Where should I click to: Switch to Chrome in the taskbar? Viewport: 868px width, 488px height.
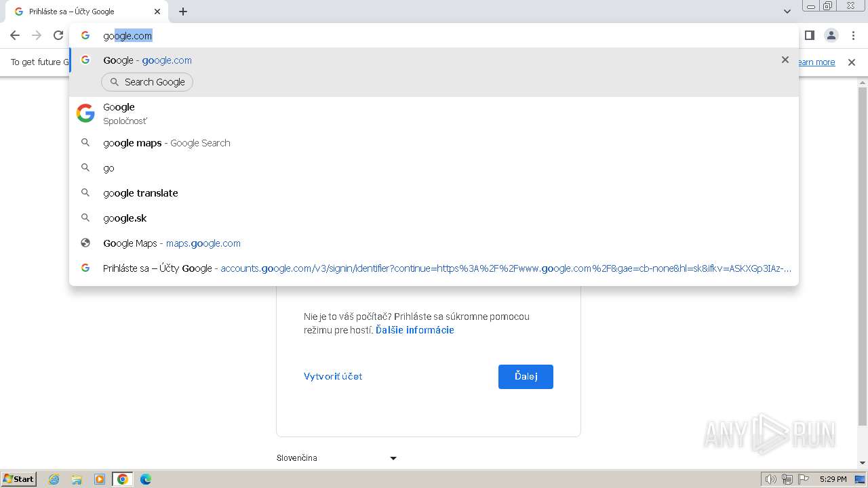[x=123, y=479]
